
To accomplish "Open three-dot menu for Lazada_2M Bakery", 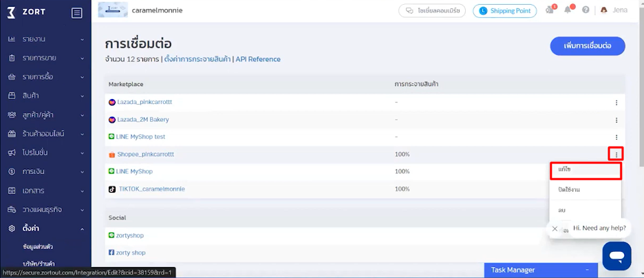I will [x=616, y=120].
